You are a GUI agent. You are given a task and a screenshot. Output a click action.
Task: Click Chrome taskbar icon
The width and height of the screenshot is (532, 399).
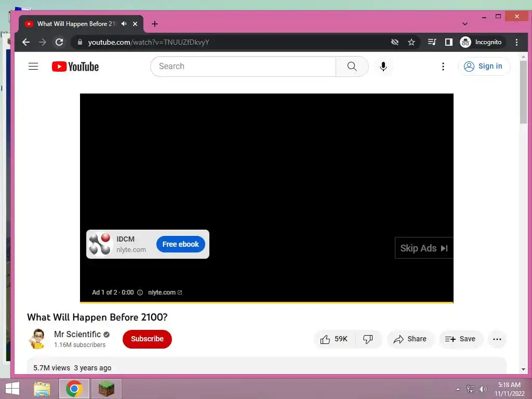(74, 389)
